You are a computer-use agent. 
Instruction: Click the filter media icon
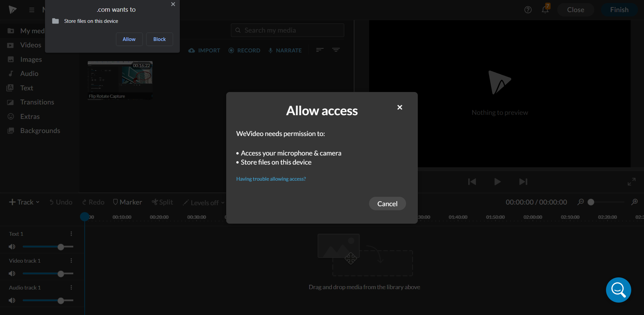click(x=336, y=50)
